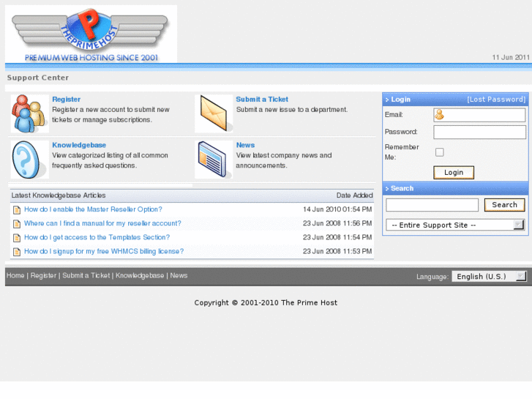Click the Knowledgebase question mark icon
Image resolution: width=532 pixels, height=399 pixels.
click(x=29, y=160)
